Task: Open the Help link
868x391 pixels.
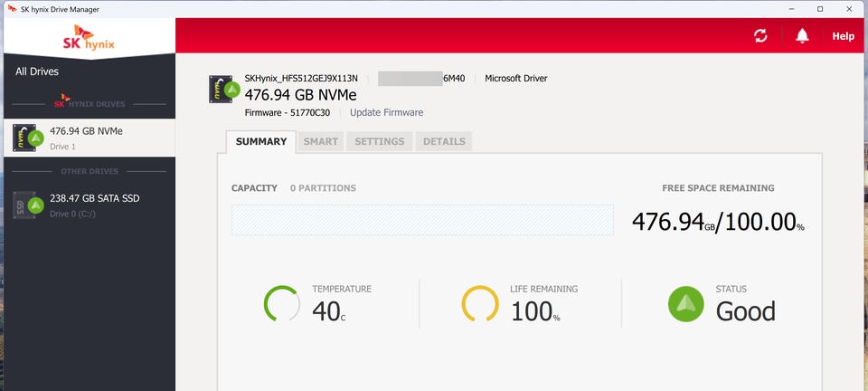Action: pos(843,36)
